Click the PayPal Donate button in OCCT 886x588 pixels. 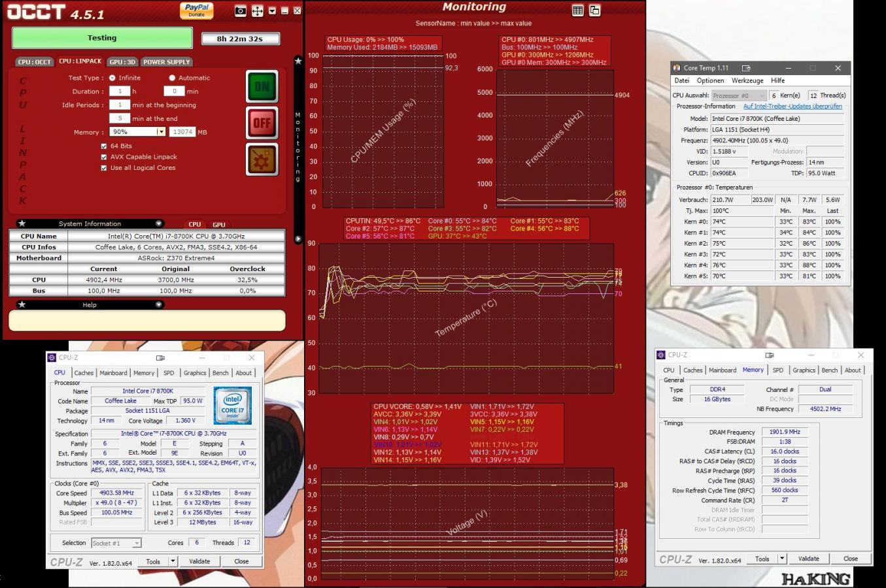tap(196, 10)
